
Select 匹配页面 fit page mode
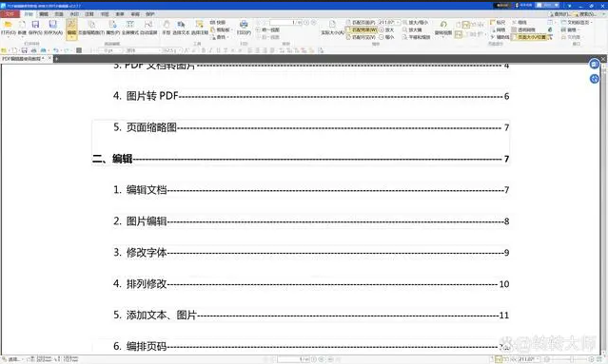click(x=361, y=23)
